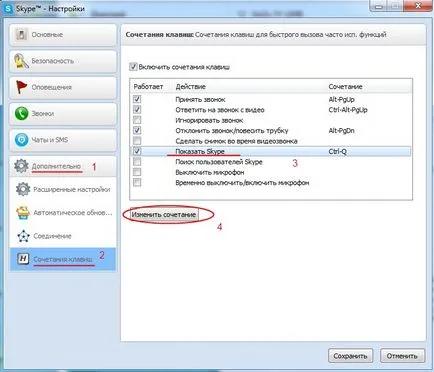The width and height of the screenshot is (434, 372).
Task: Open the Основные section
Action: (x=63, y=35)
